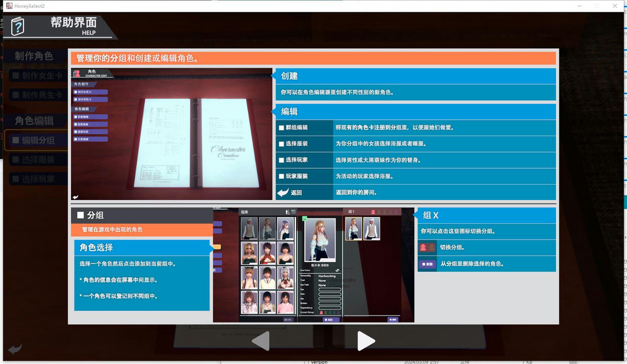Click the back arrow at bottom-left corner
The image size is (627, 364).
pyautogui.click(x=14, y=349)
